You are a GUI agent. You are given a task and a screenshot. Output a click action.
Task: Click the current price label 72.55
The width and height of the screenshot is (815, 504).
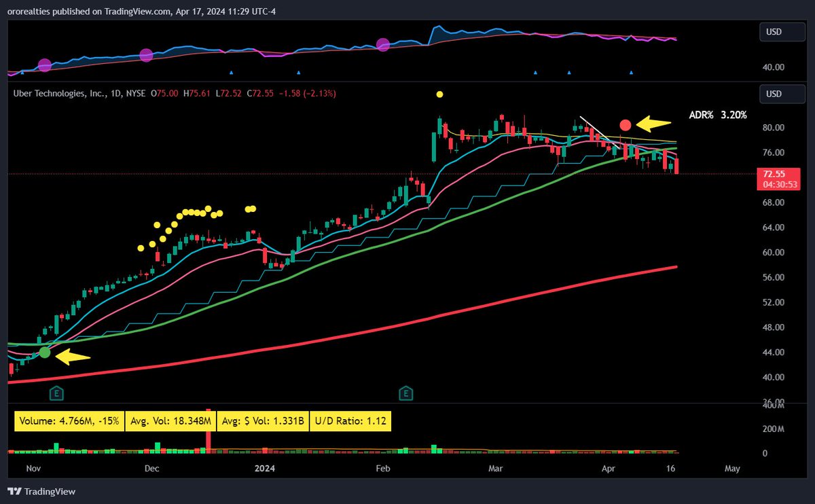(774, 175)
